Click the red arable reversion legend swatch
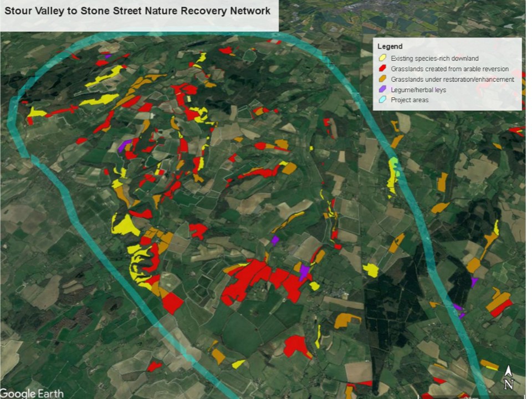Screen dimensions: 532x399 pyautogui.click(x=382, y=68)
